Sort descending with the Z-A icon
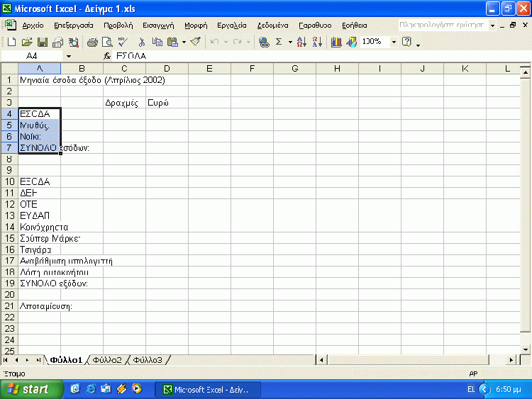This screenshot has width=532, height=399. point(317,42)
